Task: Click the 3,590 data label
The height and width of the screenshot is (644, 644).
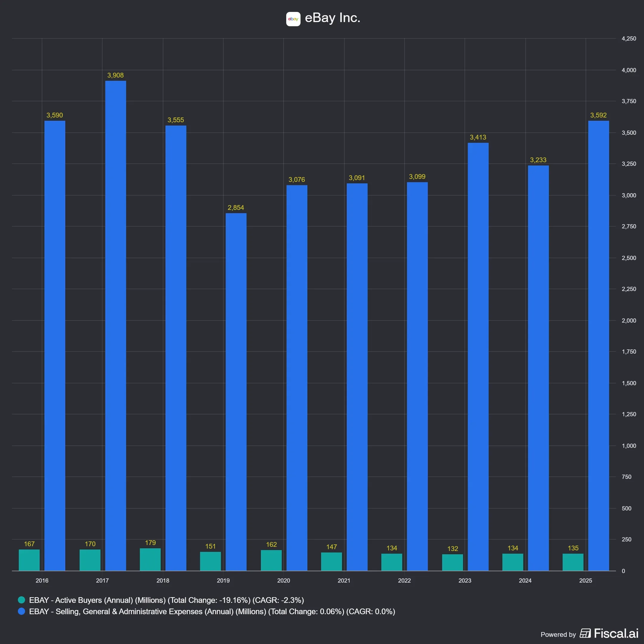Action: (55, 115)
